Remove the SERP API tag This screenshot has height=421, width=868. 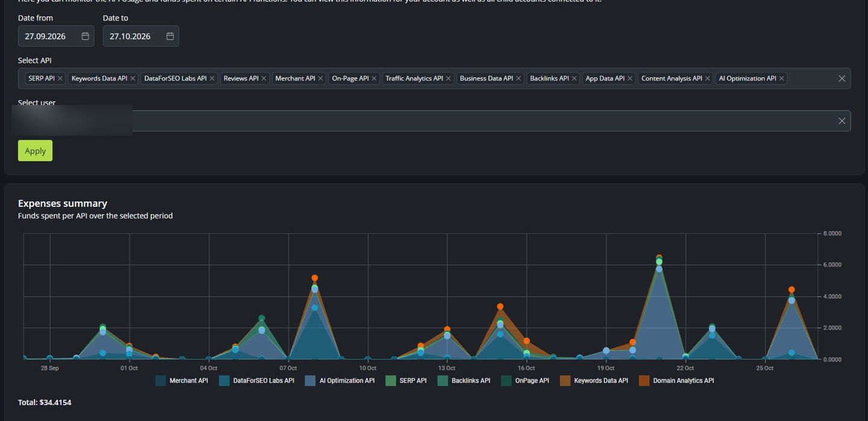pos(60,78)
